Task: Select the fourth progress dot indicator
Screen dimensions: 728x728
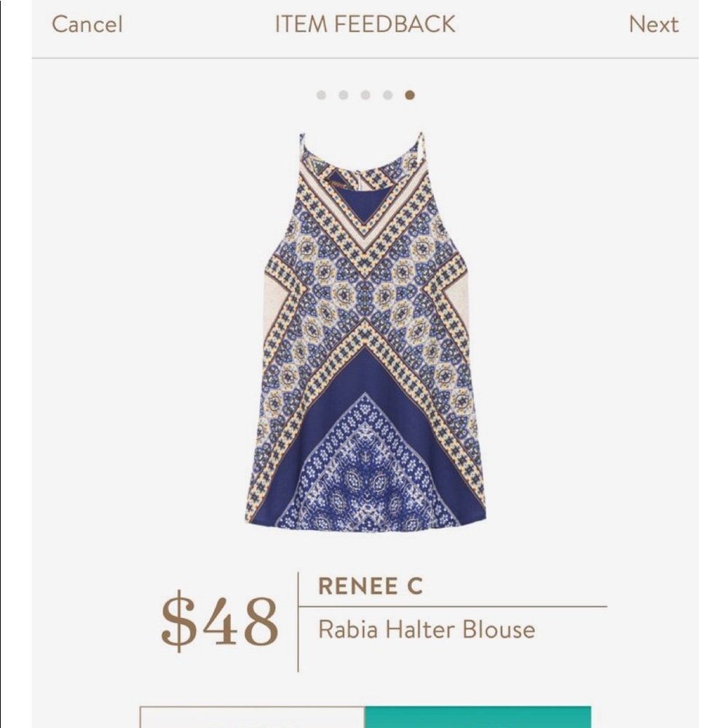Action: coord(387,95)
